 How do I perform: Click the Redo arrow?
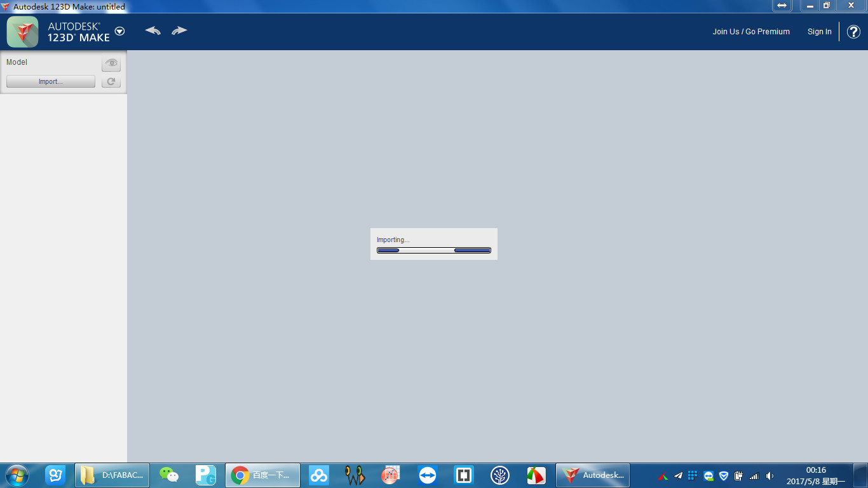click(179, 30)
